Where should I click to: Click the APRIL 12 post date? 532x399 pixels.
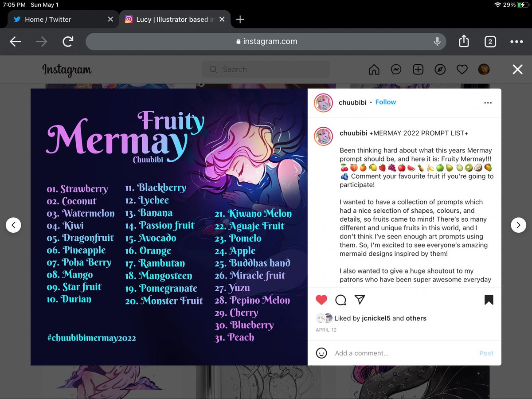[x=326, y=330]
